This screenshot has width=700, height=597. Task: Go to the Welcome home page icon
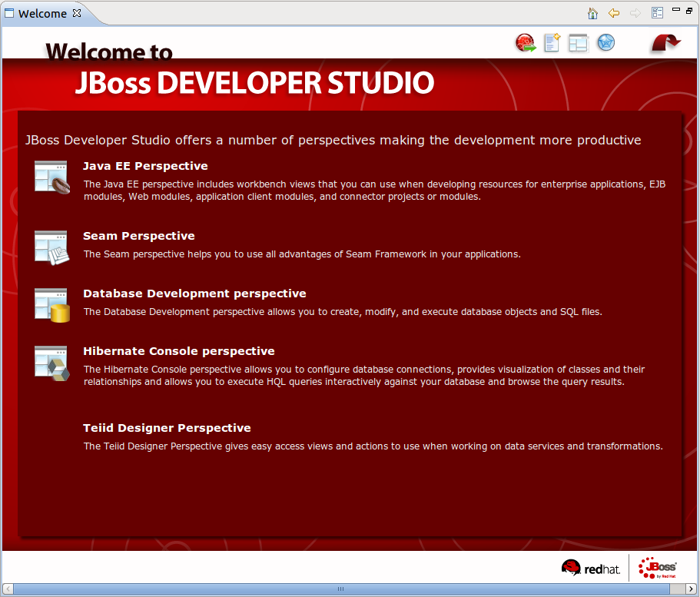click(x=592, y=13)
